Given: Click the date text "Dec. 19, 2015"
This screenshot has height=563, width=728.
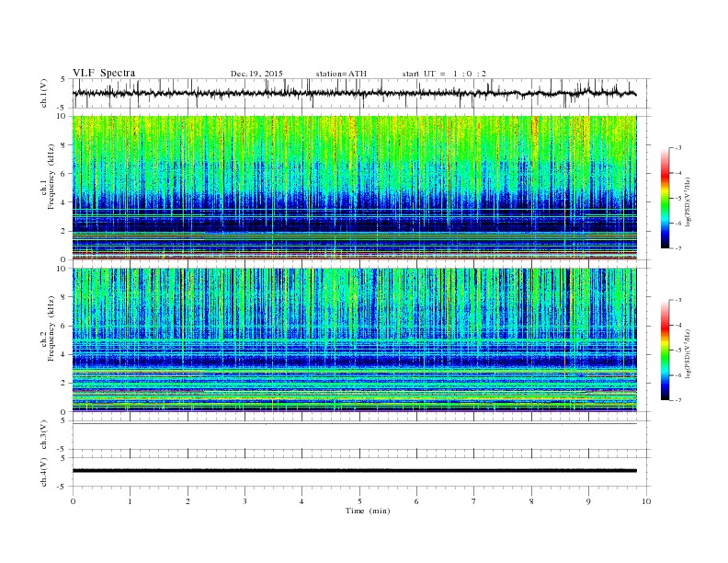Looking at the screenshot, I should point(256,74).
